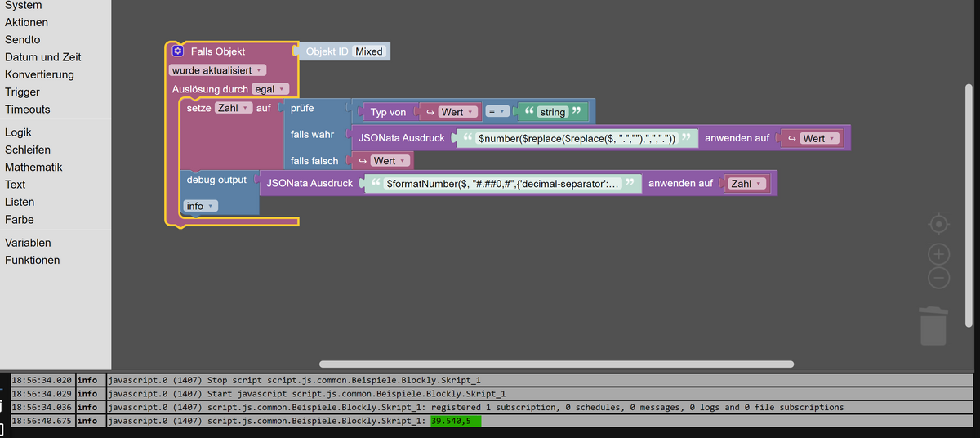Click the horizontal workspace scrollbar

(556, 364)
